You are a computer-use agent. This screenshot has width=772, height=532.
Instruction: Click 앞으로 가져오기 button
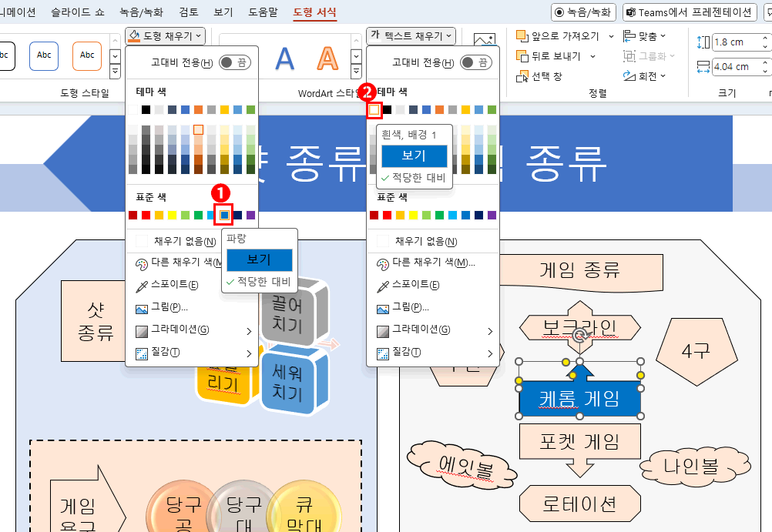(x=558, y=36)
